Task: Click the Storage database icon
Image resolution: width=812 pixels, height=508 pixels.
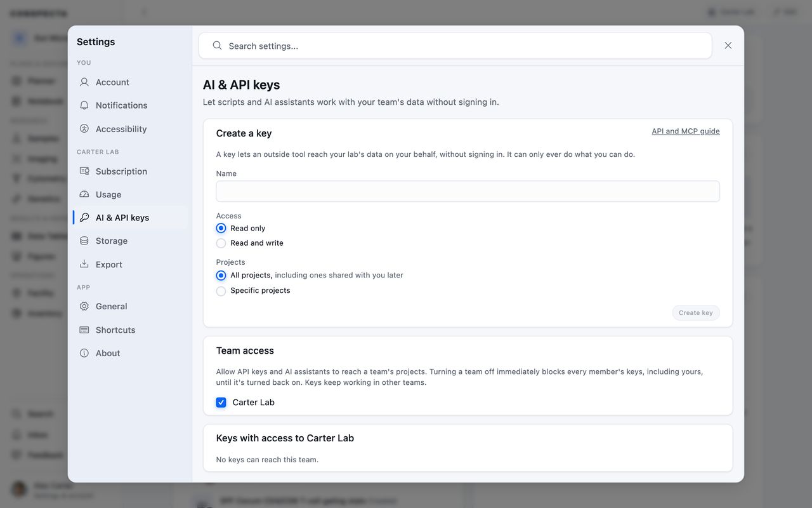Action: (84, 241)
